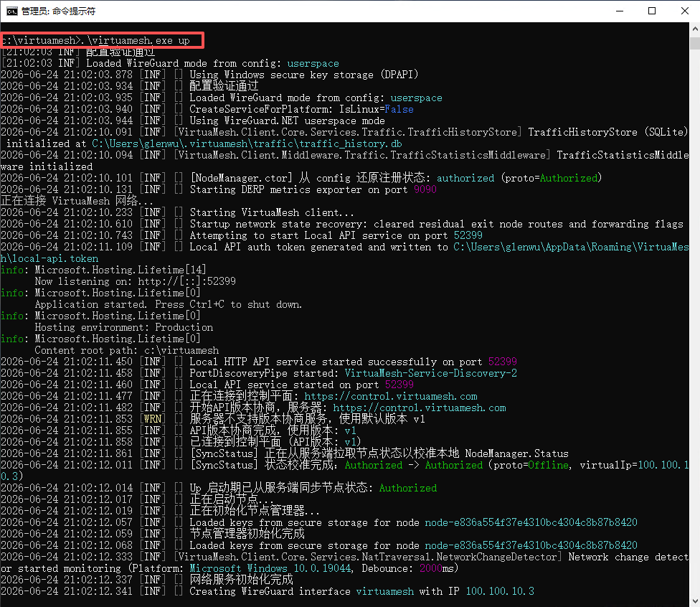Click the virtuamesh interface name in last line
Viewport: 700px width, 607px height.
point(385,591)
